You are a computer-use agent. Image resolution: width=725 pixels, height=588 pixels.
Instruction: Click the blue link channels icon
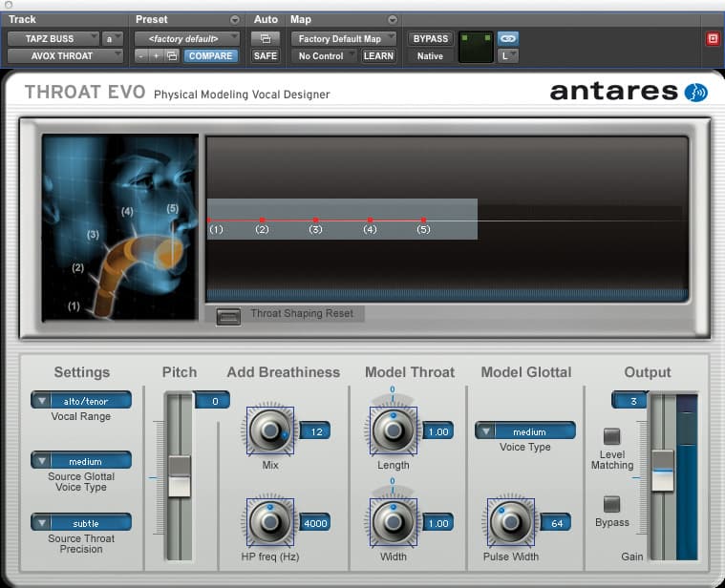coord(507,38)
